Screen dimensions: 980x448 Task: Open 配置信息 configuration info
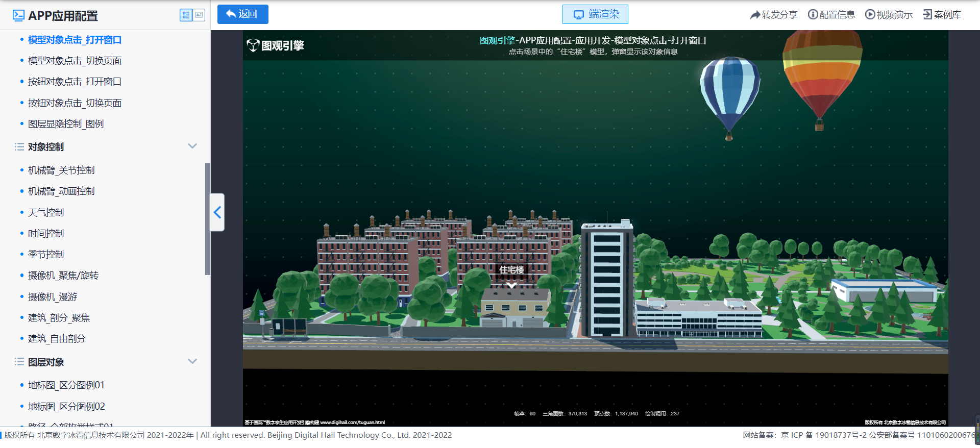(x=831, y=15)
